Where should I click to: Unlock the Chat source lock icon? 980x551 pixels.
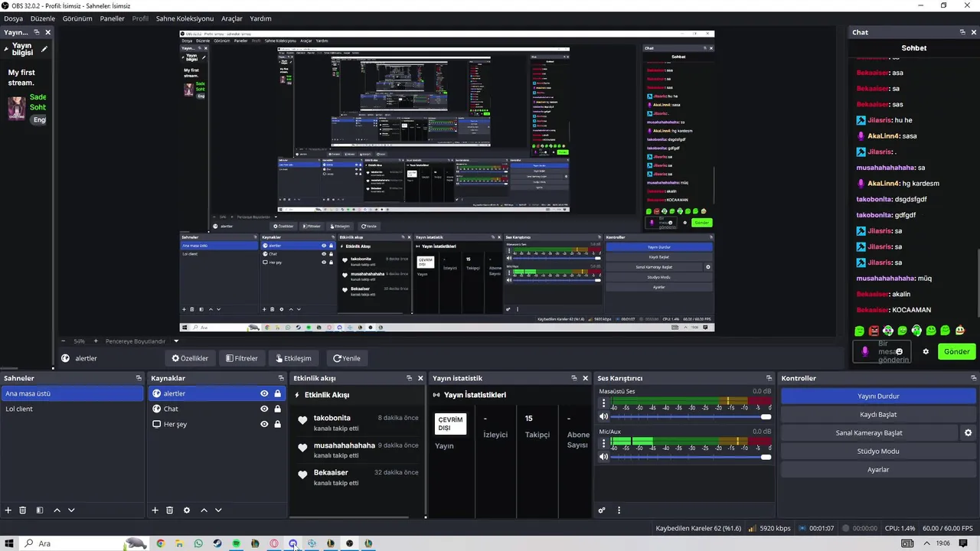[x=277, y=409]
